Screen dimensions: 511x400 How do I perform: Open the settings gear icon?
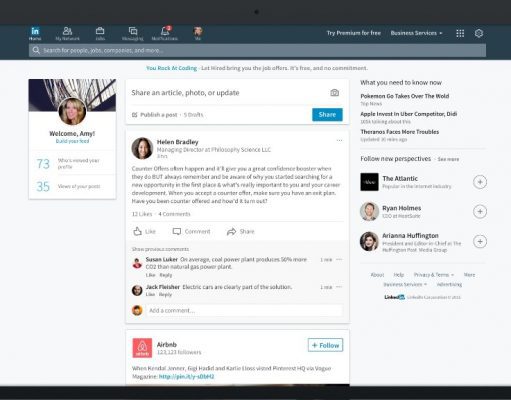[479, 33]
